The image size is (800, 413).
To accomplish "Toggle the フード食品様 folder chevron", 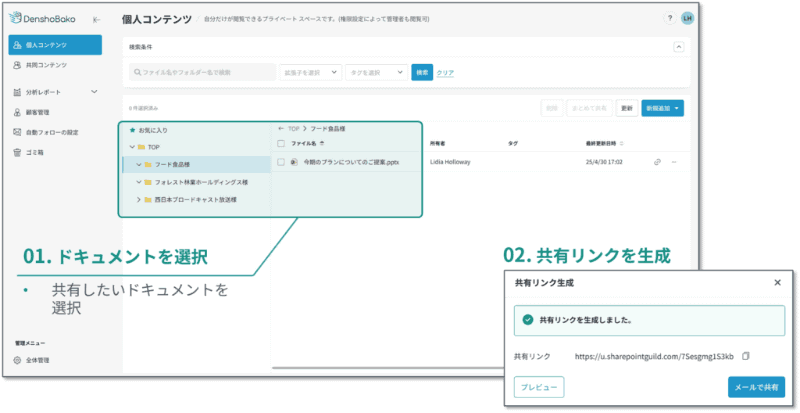I will 139,164.
